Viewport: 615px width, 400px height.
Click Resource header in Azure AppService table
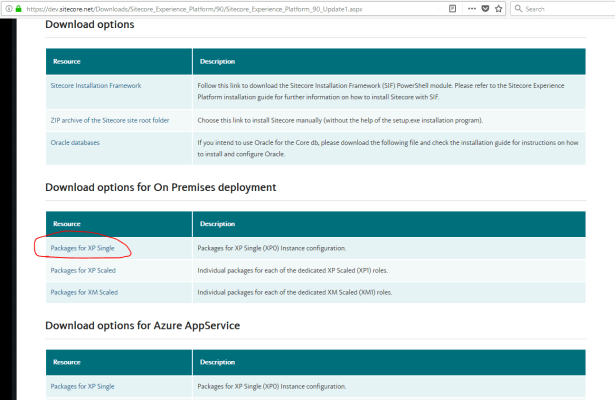click(67, 362)
